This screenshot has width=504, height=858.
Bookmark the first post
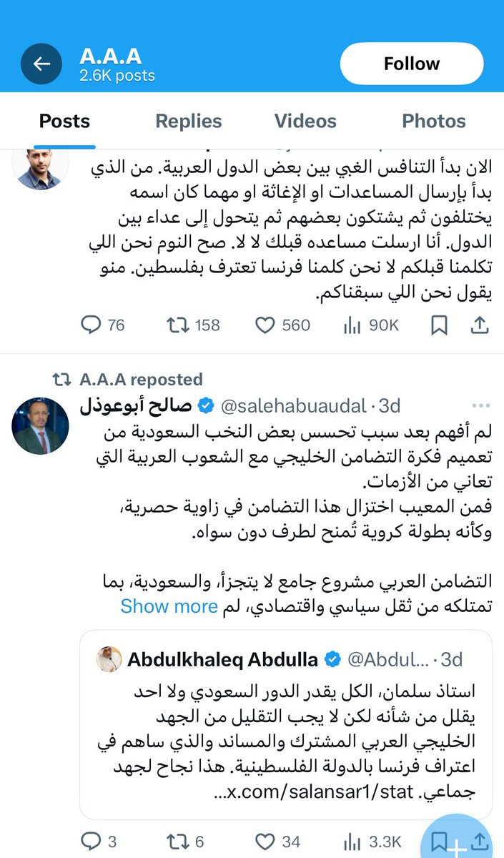[x=439, y=325]
